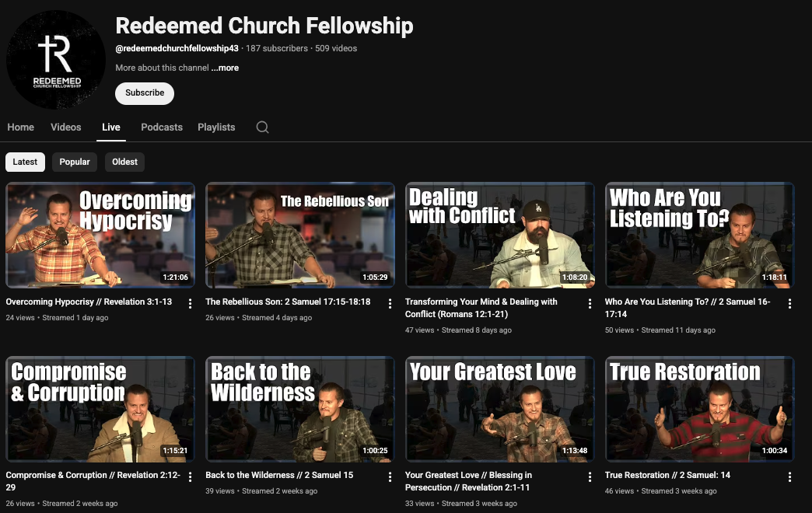Open the Playlists tab
Viewport: 812px width, 513px height.
[216, 127]
